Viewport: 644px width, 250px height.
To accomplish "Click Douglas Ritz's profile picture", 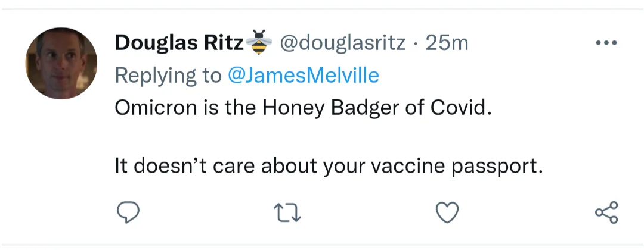I will point(61,63).
